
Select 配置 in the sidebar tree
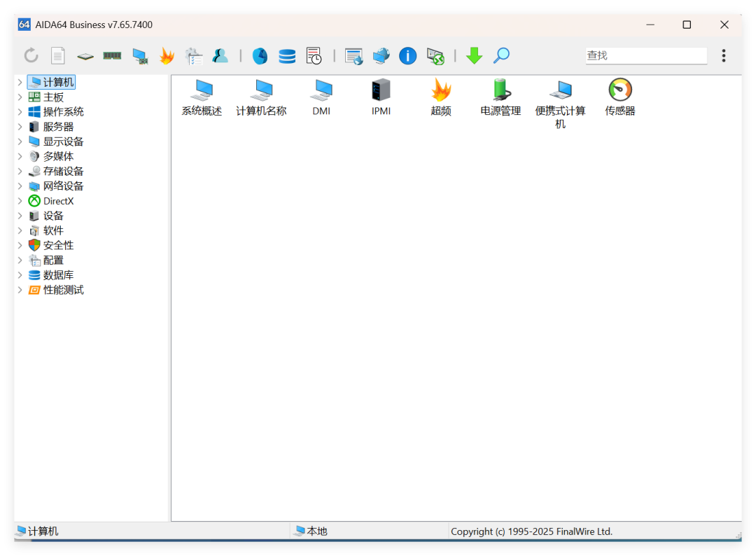pyautogui.click(x=53, y=260)
